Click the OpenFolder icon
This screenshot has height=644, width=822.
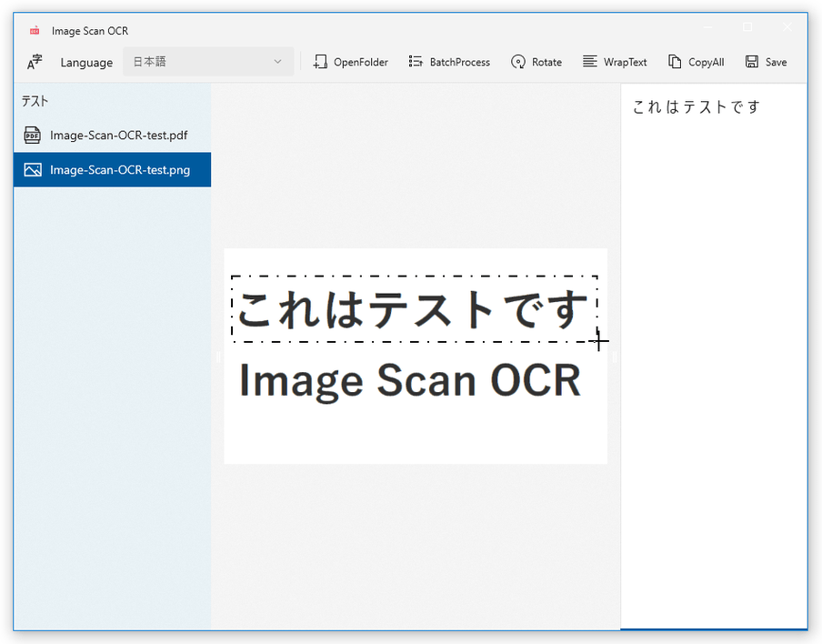pyautogui.click(x=320, y=62)
